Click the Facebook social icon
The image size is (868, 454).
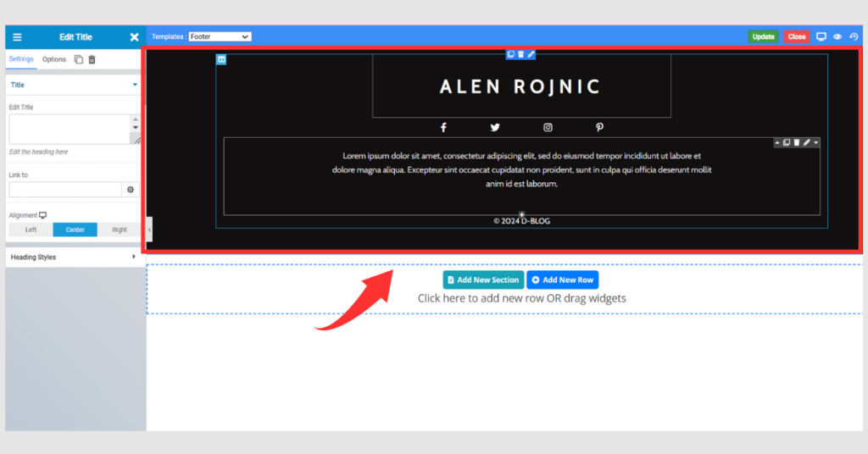443,128
